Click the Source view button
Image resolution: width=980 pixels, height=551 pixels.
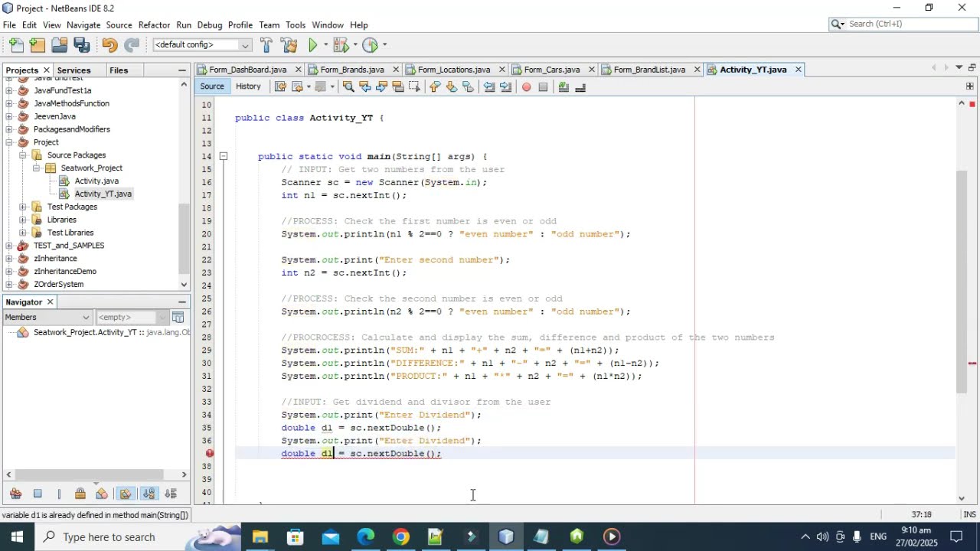click(212, 86)
